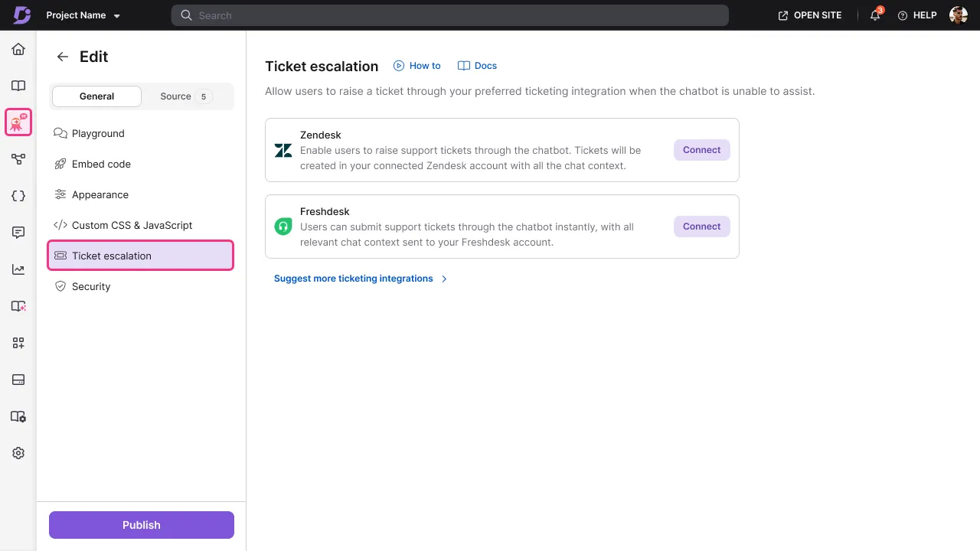The image size is (980, 551).
Task: Open site via OPEN SITE link
Action: point(810,15)
